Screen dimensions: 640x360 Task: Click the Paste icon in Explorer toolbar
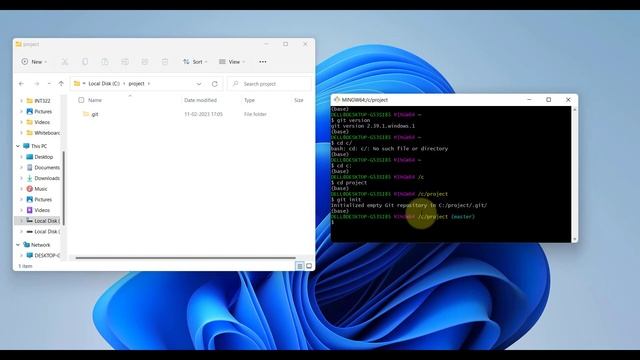[105, 62]
